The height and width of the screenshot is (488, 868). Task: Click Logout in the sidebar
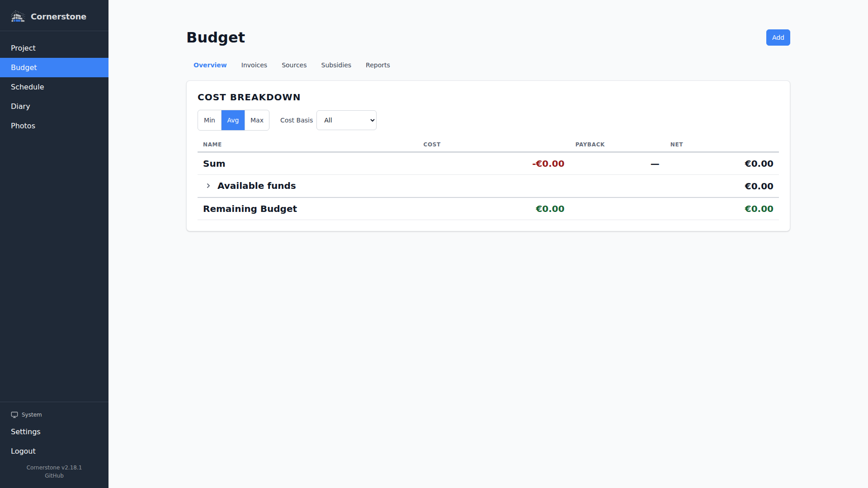point(54,451)
